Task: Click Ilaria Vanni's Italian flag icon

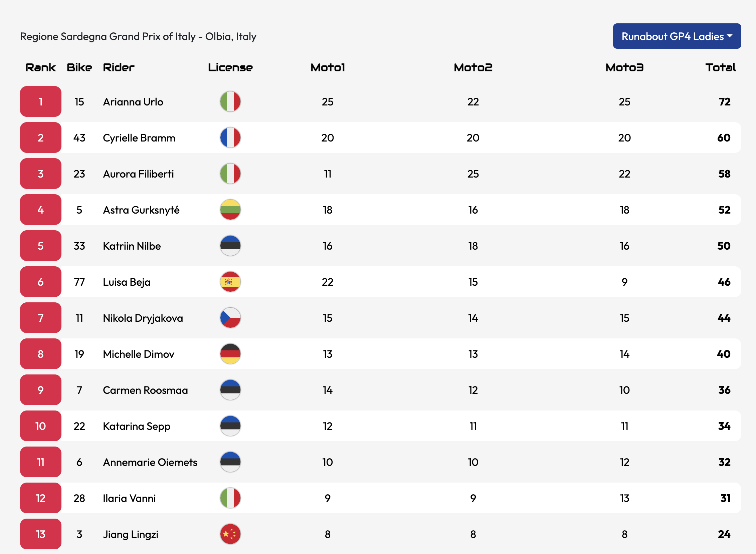Action: click(x=230, y=498)
